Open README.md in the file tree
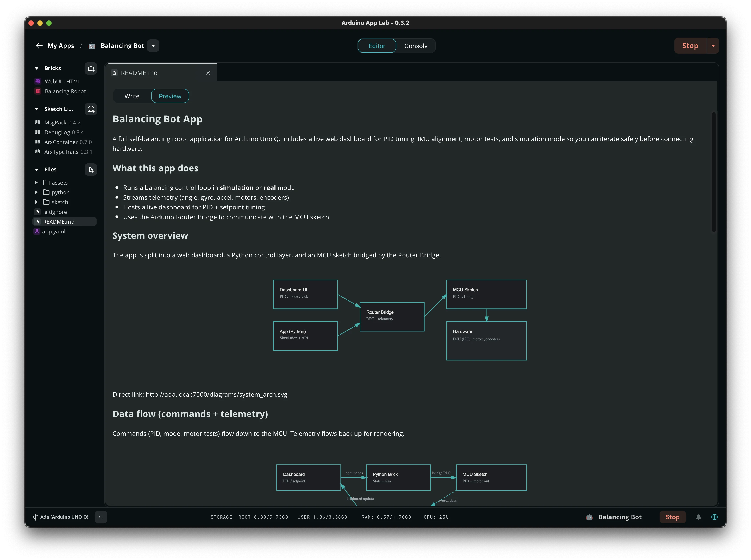The width and height of the screenshot is (751, 560). pos(64,222)
